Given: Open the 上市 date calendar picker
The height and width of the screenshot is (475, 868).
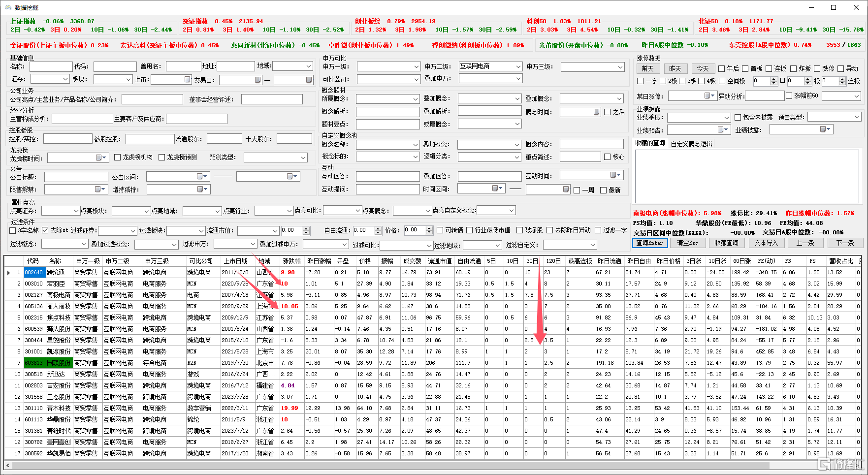Looking at the screenshot, I should [x=187, y=79].
